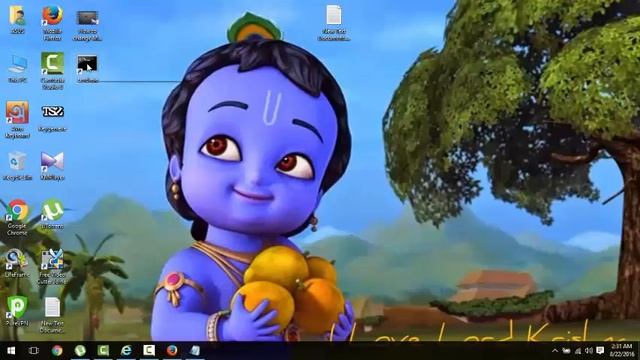The image size is (640, 360).
Task: Select the black console shortcut under the cursor
Action: tap(87, 68)
